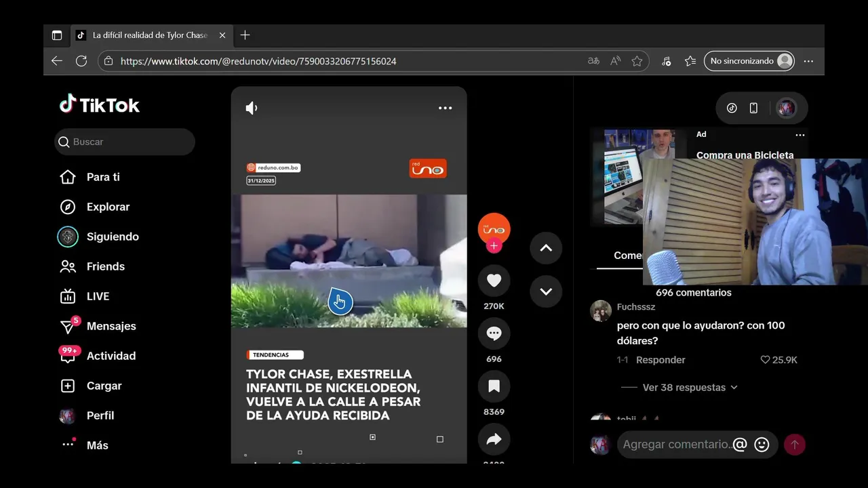This screenshot has width=868, height=488.
Task: Click the TENDENCIAS label in the video
Action: click(275, 354)
